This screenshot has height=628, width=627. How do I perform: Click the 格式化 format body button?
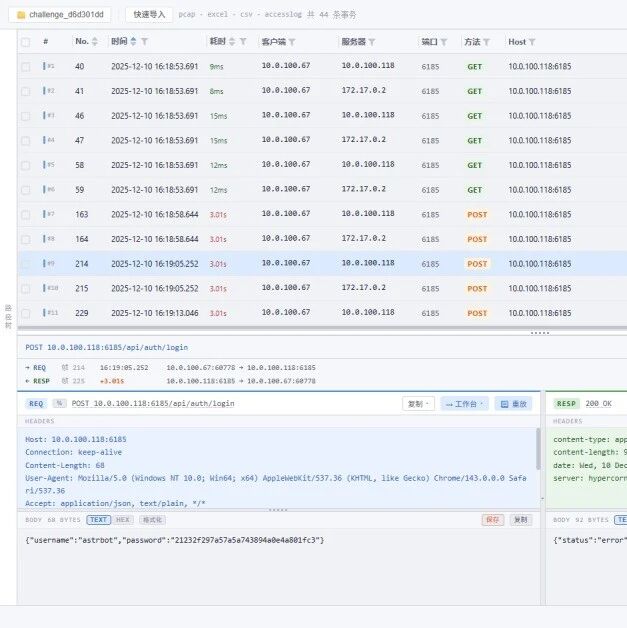[x=153, y=520]
